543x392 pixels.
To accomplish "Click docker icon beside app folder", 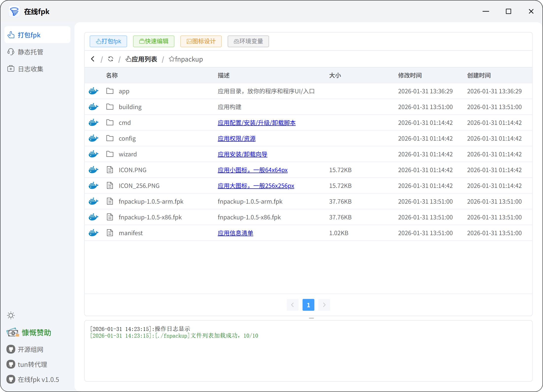I will click(93, 91).
